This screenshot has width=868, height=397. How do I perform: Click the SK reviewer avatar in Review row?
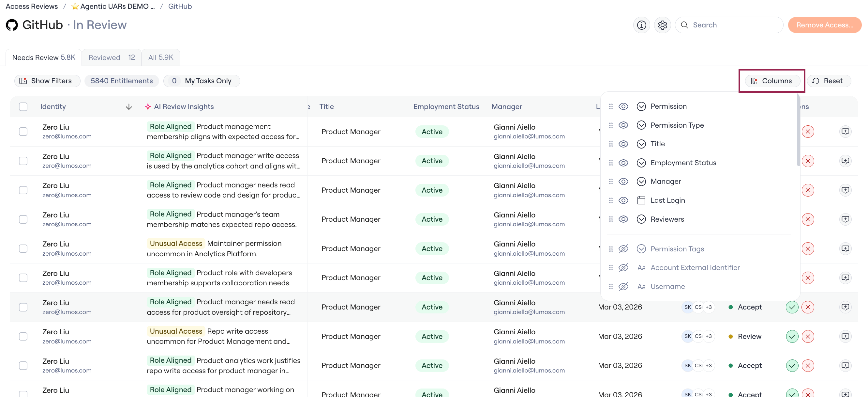(x=687, y=336)
